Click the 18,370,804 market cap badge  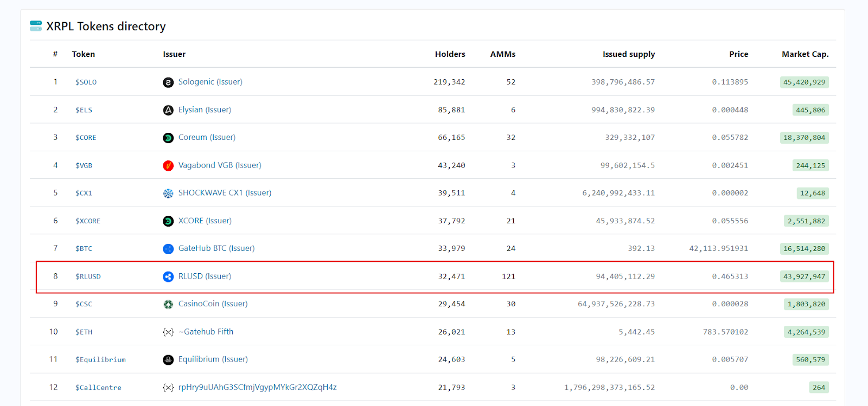pyautogui.click(x=804, y=138)
